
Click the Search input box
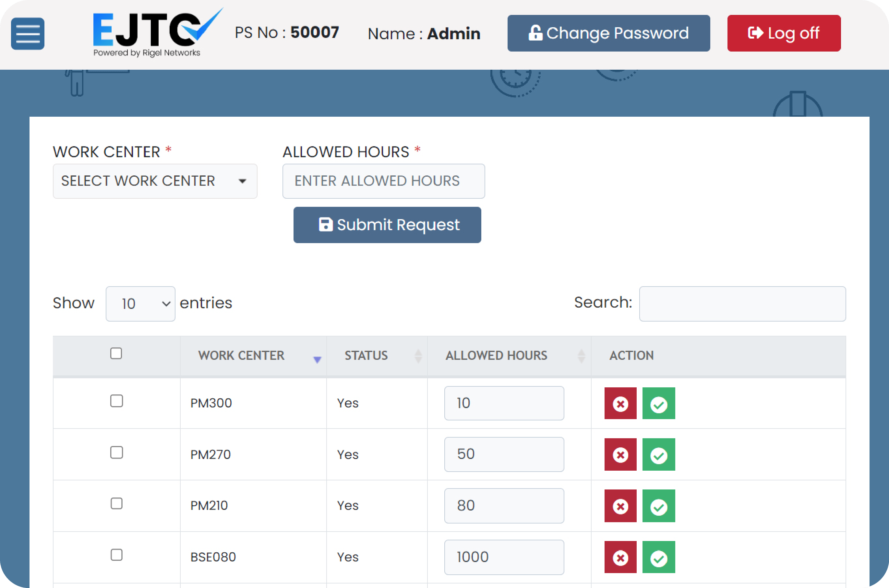point(742,304)
